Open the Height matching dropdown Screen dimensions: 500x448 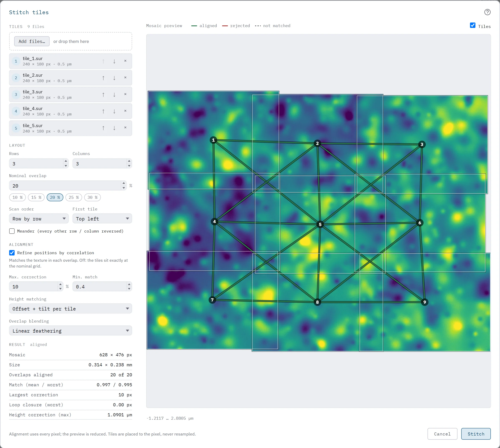(71, 308)
